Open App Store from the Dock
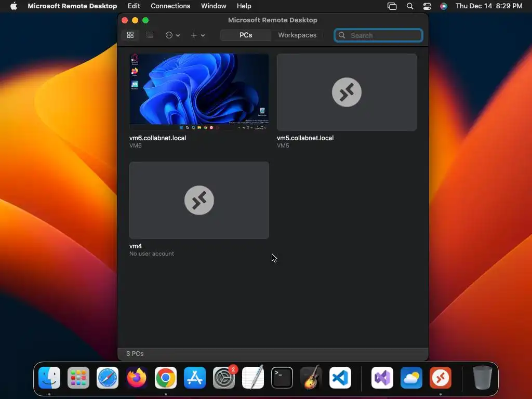 pyautogui.click(x=195, y=378)
